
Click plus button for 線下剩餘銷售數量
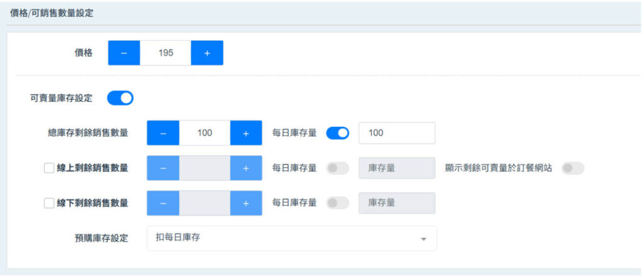tap(246, 204)
